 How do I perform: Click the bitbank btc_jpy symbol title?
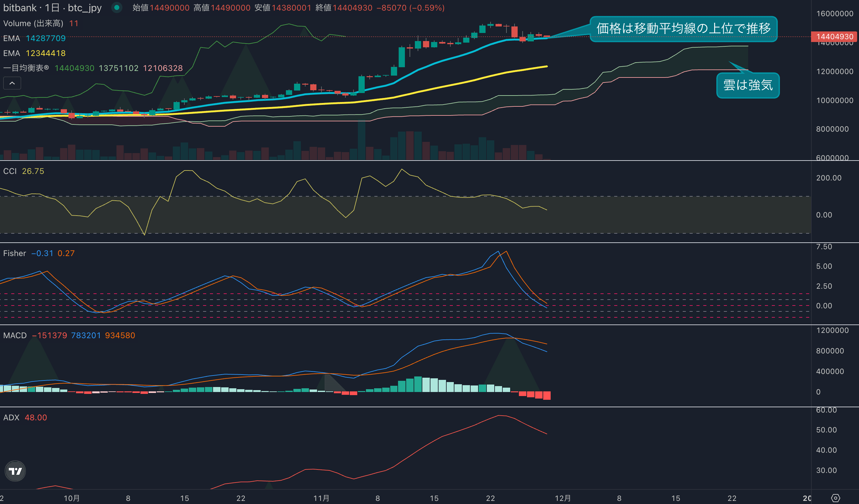[x=52, y=7]
